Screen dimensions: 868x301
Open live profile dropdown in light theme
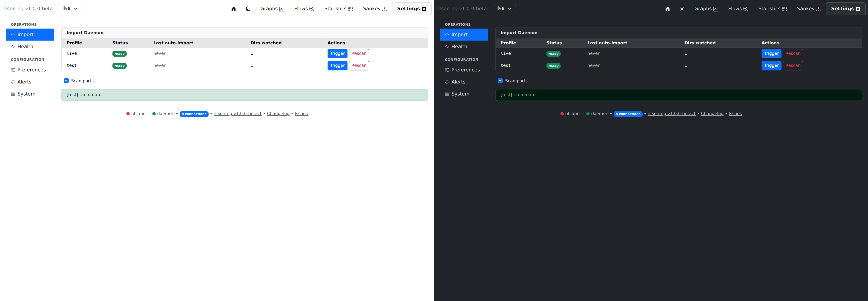(71, 8)
